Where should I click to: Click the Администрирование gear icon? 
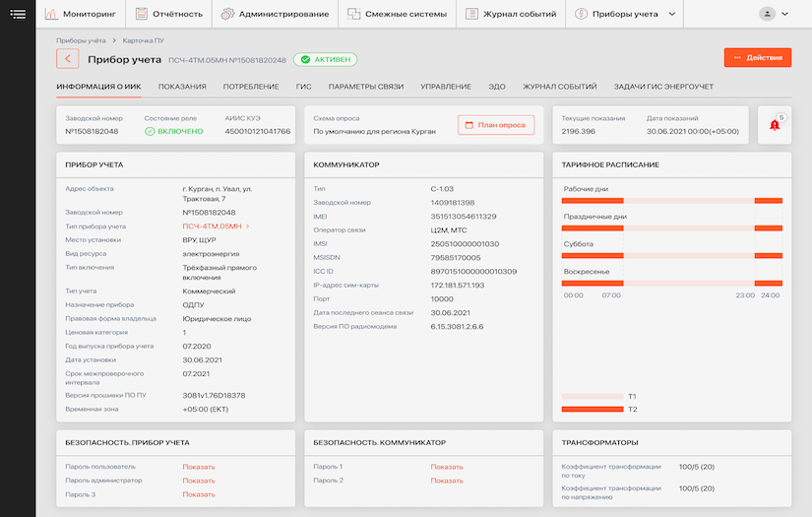(227, 14)
